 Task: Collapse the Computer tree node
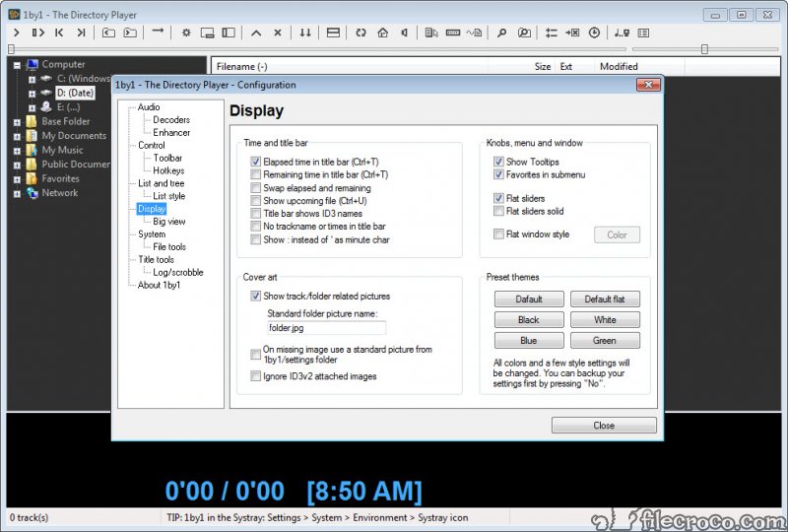[x=17, y=65]
